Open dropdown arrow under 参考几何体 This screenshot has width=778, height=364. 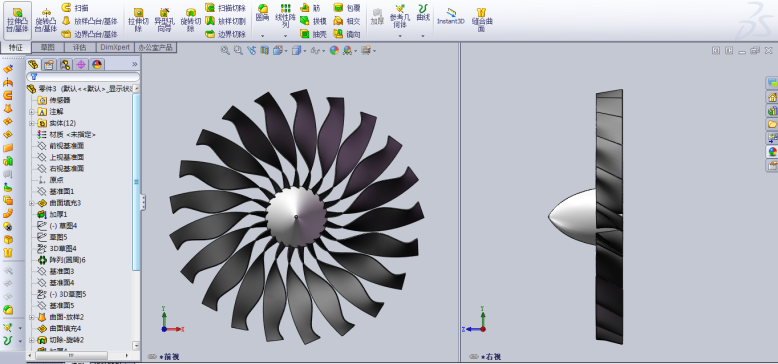click(x=400, y=36)
